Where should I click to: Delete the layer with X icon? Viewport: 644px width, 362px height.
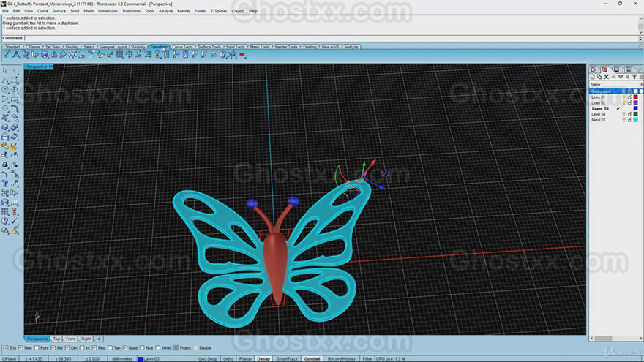point(606,77)
